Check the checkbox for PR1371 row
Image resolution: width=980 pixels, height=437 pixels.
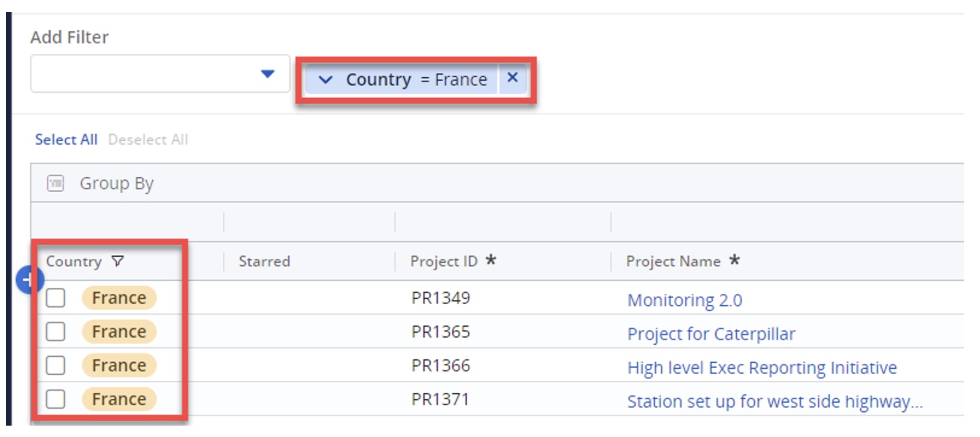coord(56,399)
